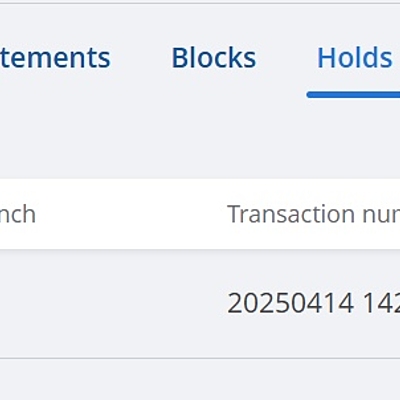The height and width of the screenshot is (400, 400).
Task: Sort by the Transaction number column header
Action: coord(313,214)
